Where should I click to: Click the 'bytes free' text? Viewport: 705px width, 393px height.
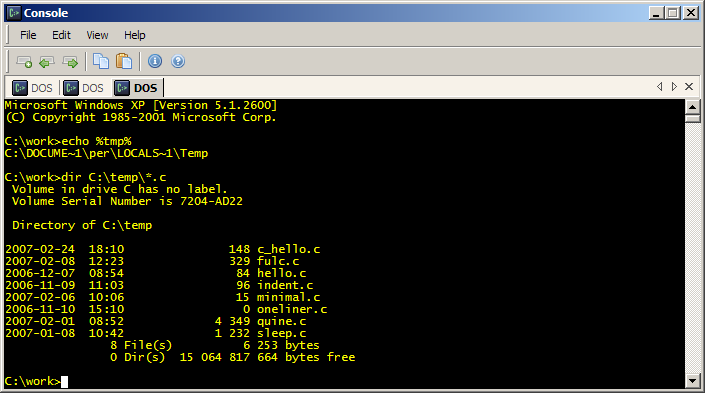coord(320,357)
